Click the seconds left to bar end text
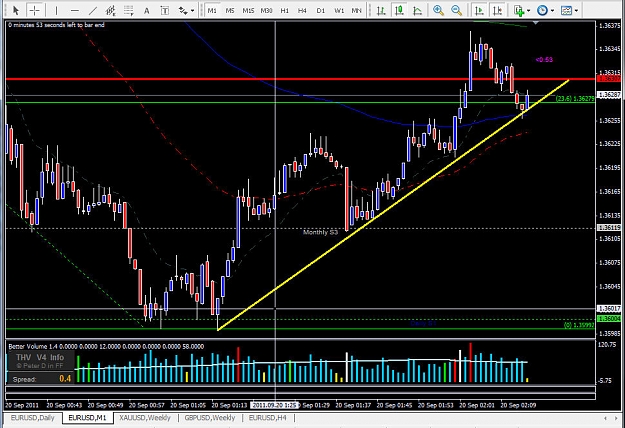This screenshot has width=625, height=428. [56, 25]
